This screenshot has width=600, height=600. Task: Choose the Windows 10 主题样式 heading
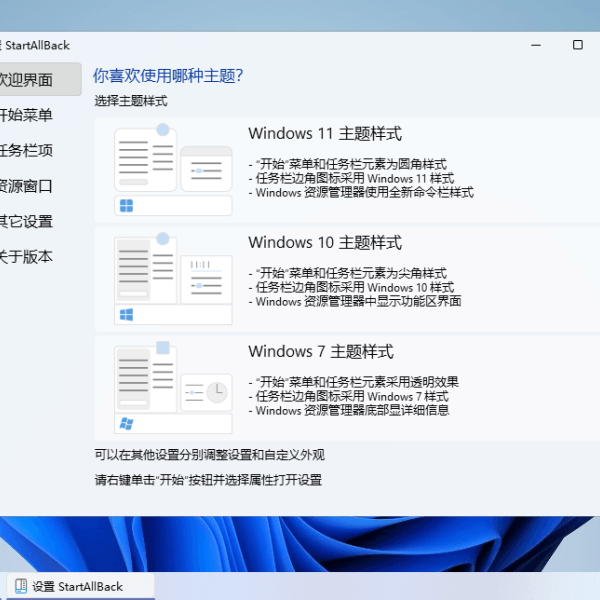point(325,243)
